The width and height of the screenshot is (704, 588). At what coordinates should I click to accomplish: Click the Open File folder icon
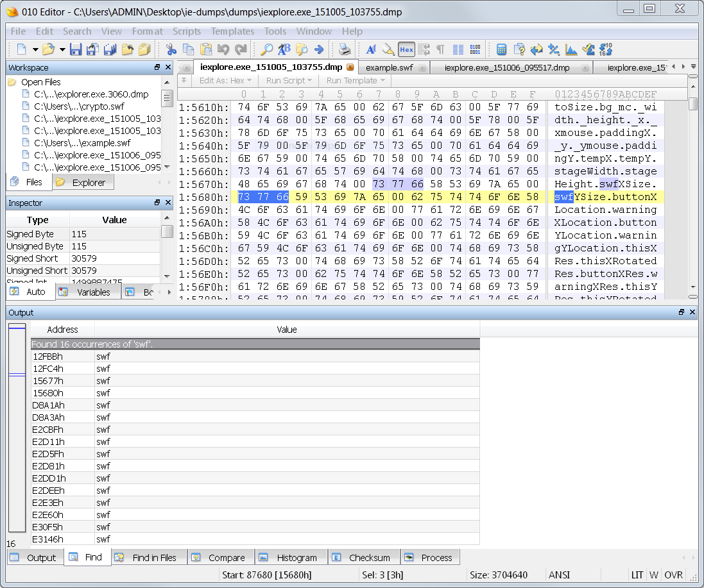tap(48, 49)
